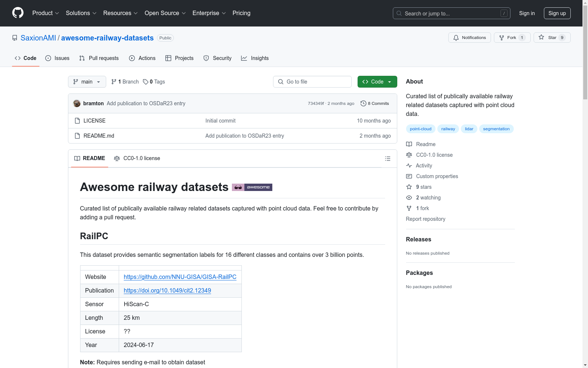Click the magnifier icon in Go to file

(281, 82)
